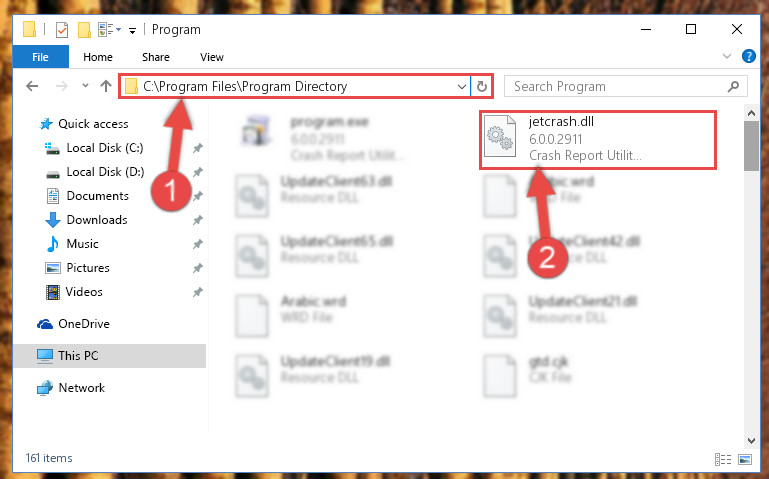Switch to details view layout icon

coord(723,459)
